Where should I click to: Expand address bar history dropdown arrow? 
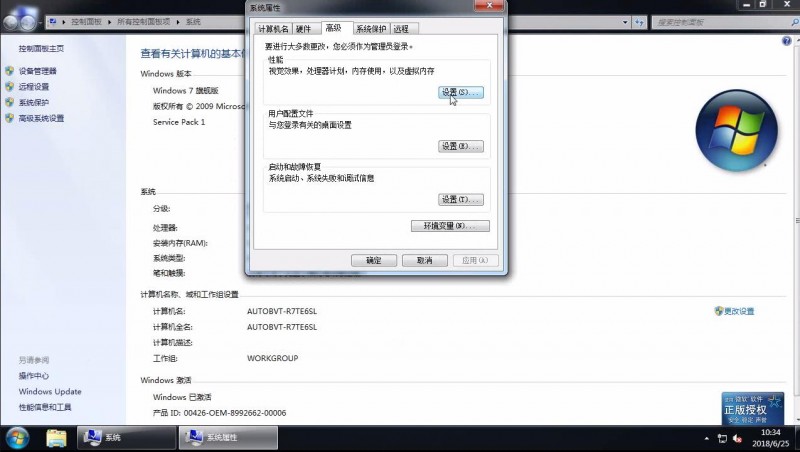point(625,22)
